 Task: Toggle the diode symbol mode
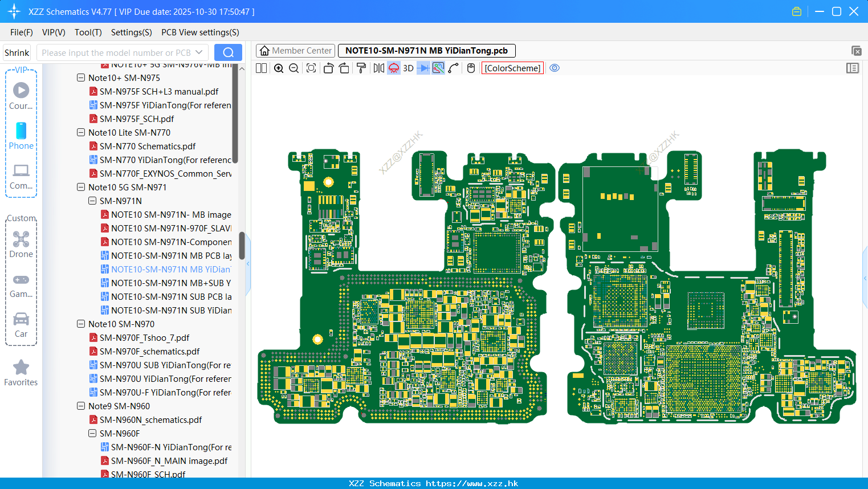[x=423, y=68]
